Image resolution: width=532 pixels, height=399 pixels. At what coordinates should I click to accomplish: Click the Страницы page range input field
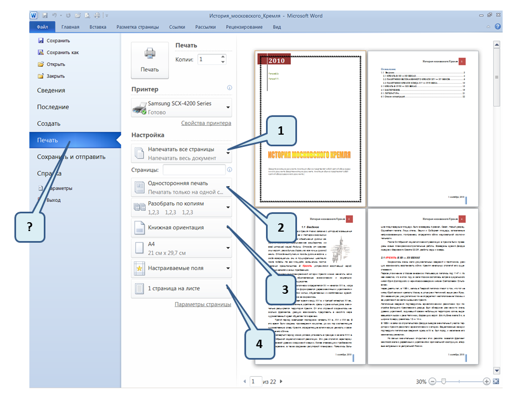tap(193, 170)
